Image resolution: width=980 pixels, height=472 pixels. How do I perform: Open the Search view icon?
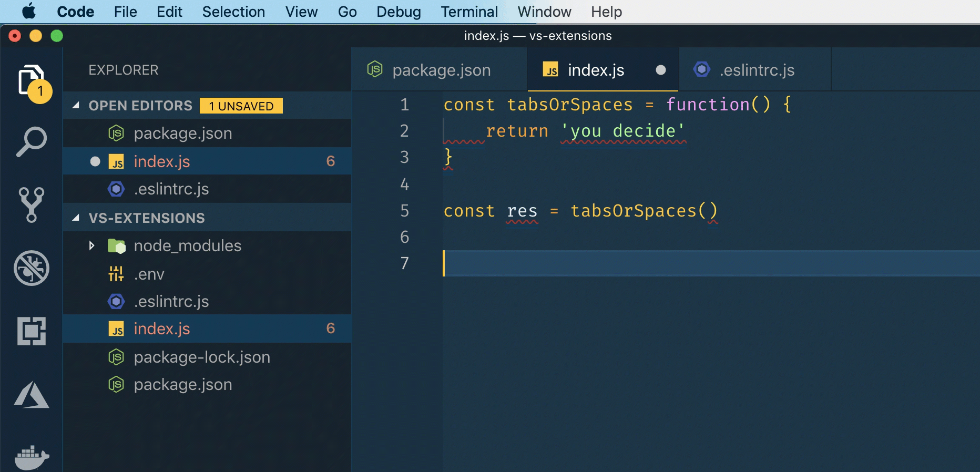click(32, 141)
